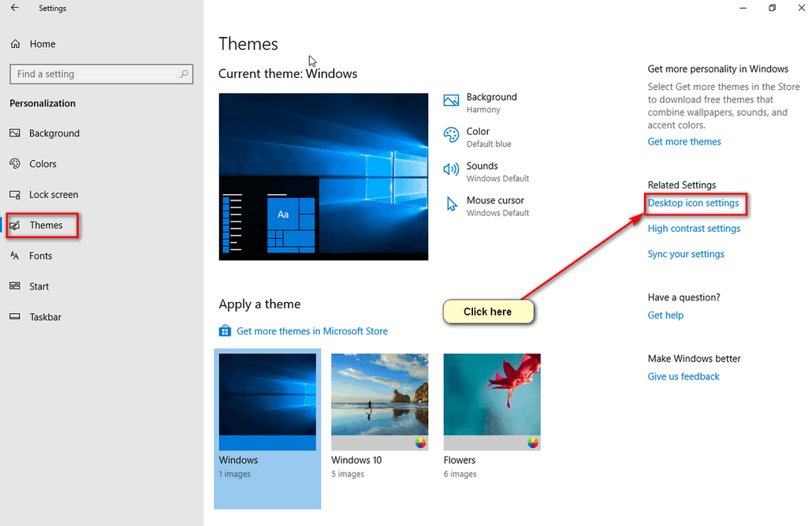
Task: Open Background personalization page
Action: 54,133
